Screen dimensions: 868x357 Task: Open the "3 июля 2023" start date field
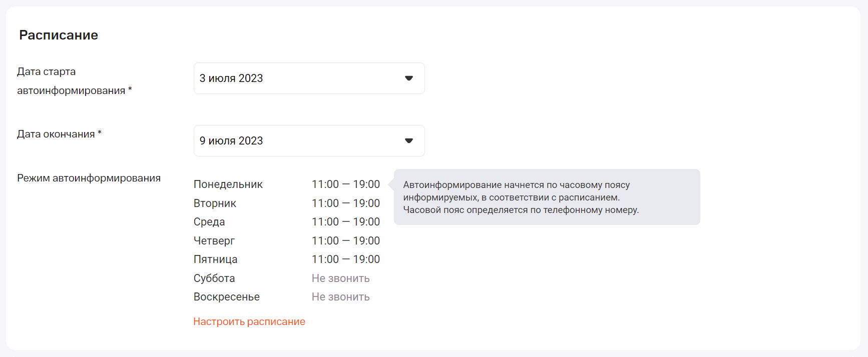(300, 78)
